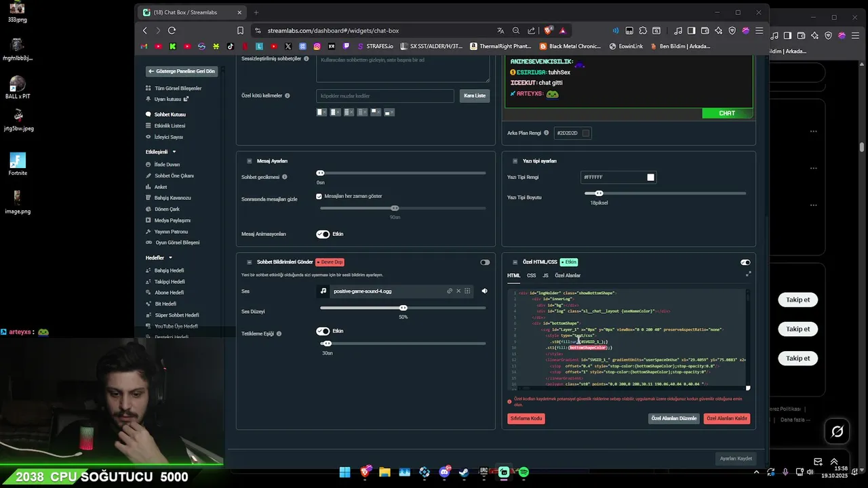Click the Ses Düzeyi slider handle
868x488 pixels.
403,308
